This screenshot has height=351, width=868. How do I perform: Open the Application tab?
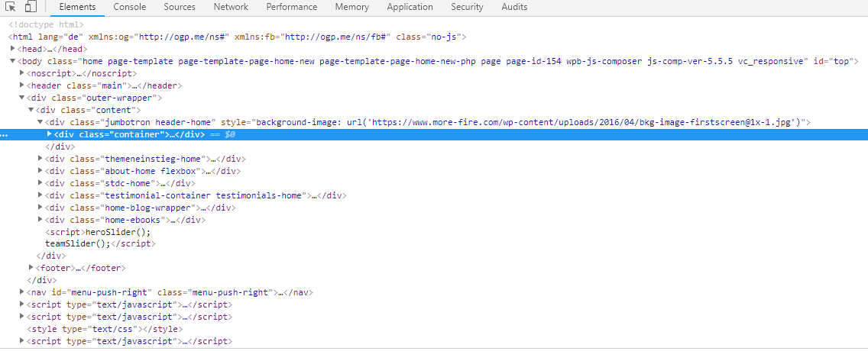410,7
